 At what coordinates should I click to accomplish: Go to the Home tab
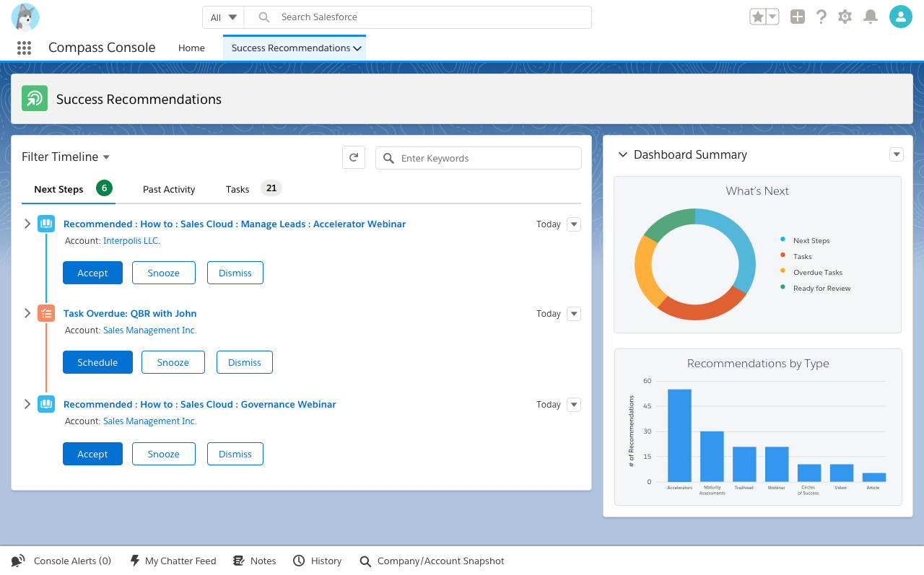[x=191, y=48]
